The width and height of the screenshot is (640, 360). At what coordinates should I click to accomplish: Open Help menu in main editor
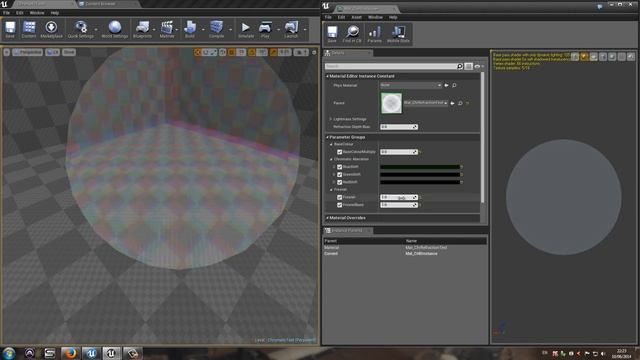tap(55, 13)
